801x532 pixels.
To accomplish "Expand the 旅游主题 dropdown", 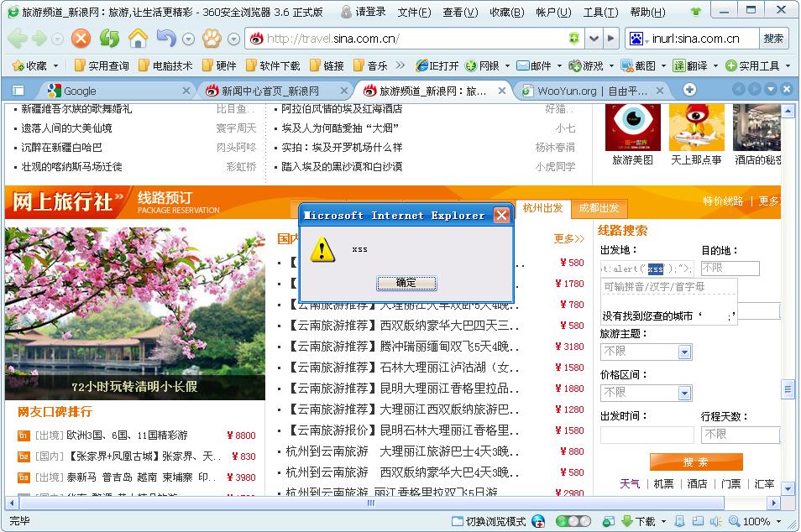I will tap(684, 352).
